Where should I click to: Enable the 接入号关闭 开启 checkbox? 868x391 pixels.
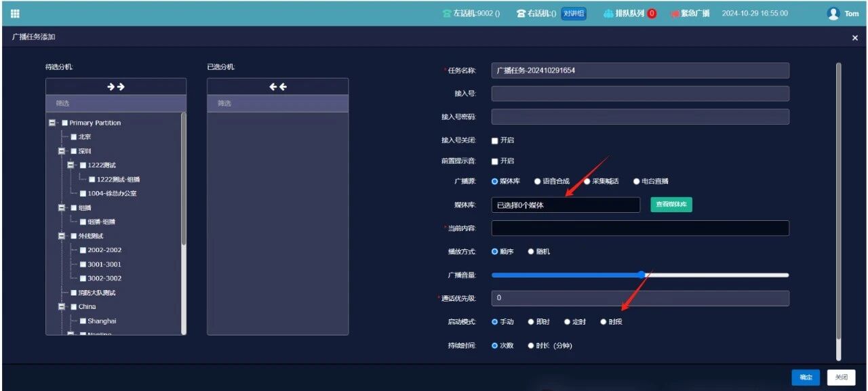(495, 140)
